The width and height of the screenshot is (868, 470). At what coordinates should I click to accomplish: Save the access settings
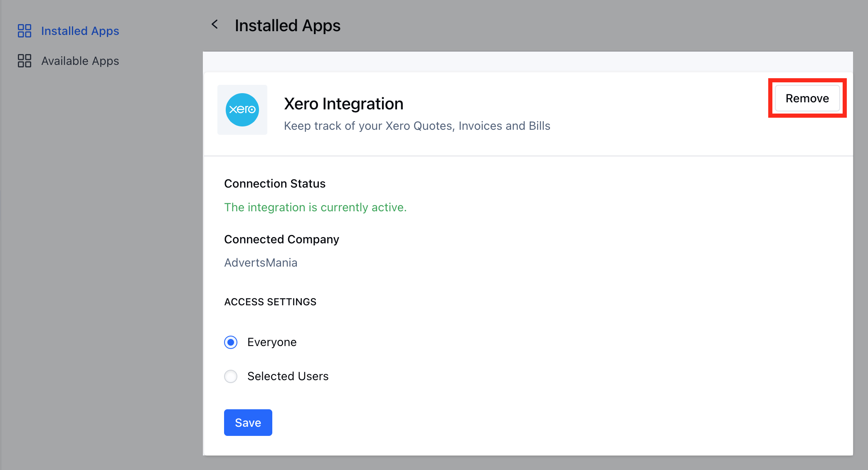point(248,423)
